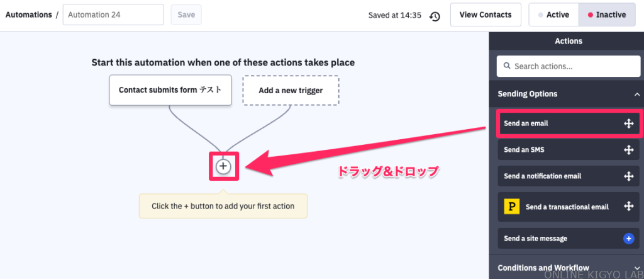644x279 pixels.
Task: Click magnifier icon in Search actions field
Action: click(x=508, y=66)
